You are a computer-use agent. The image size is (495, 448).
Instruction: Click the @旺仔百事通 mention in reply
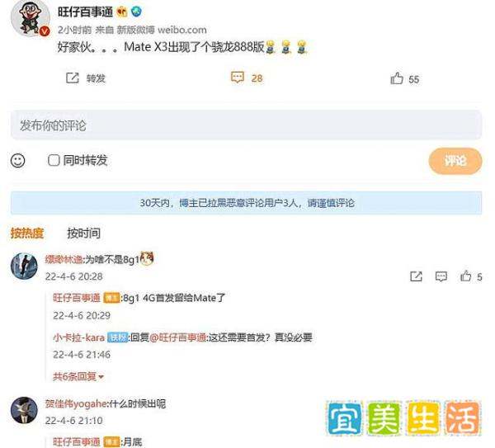tap(177, 337)
